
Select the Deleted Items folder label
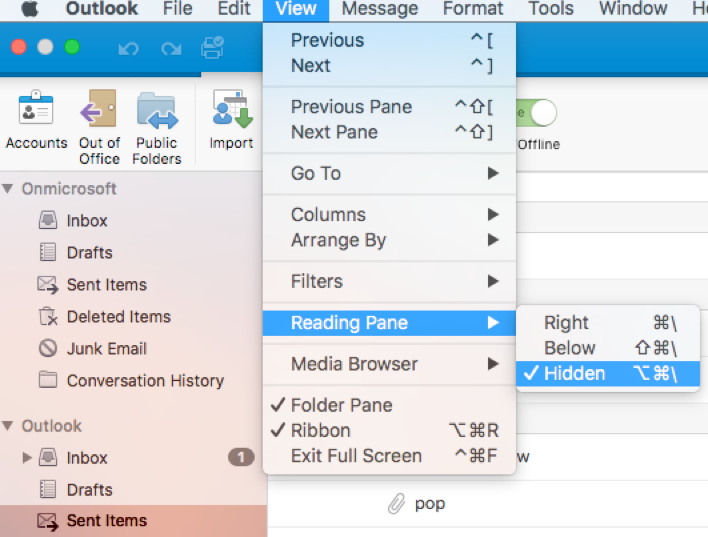click(x=119, y=317)
